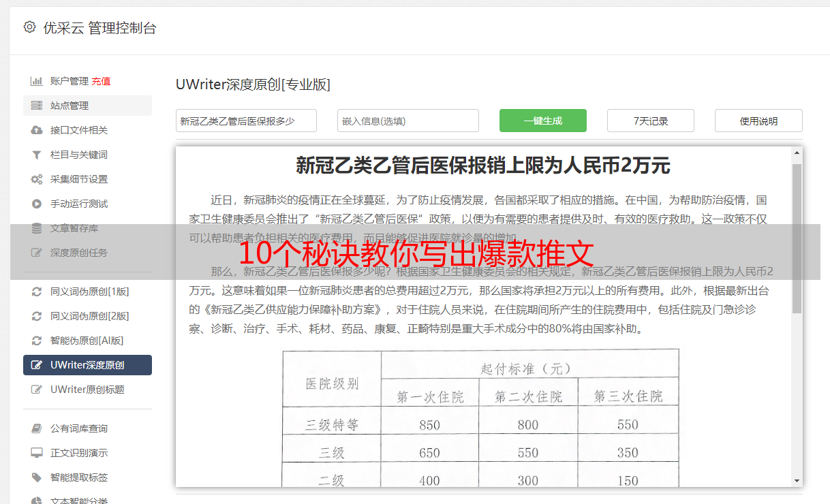Viewport: 830px width, 504px height.
Task: Click the table header 起付标准（元）
Action: pyautogui.click(x=525, y=368)
